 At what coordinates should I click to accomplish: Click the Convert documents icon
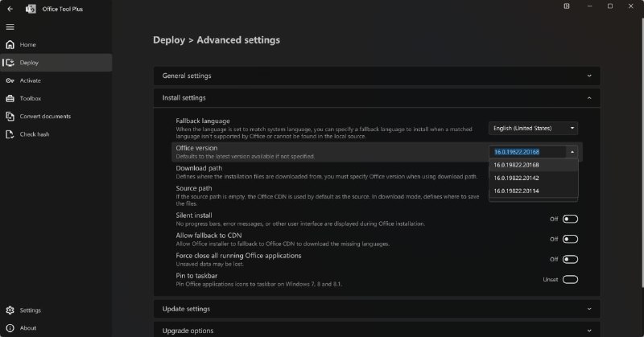pyautogui.click(x=10, y=116)
